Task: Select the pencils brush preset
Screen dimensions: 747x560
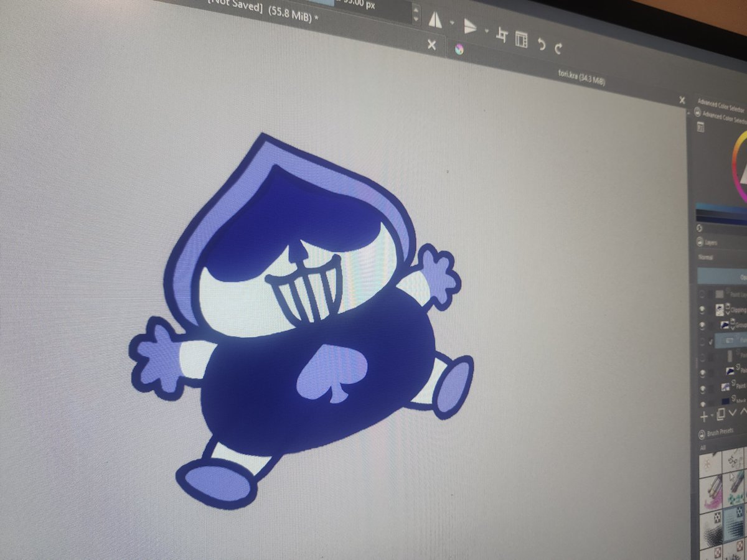Action: 711,495
